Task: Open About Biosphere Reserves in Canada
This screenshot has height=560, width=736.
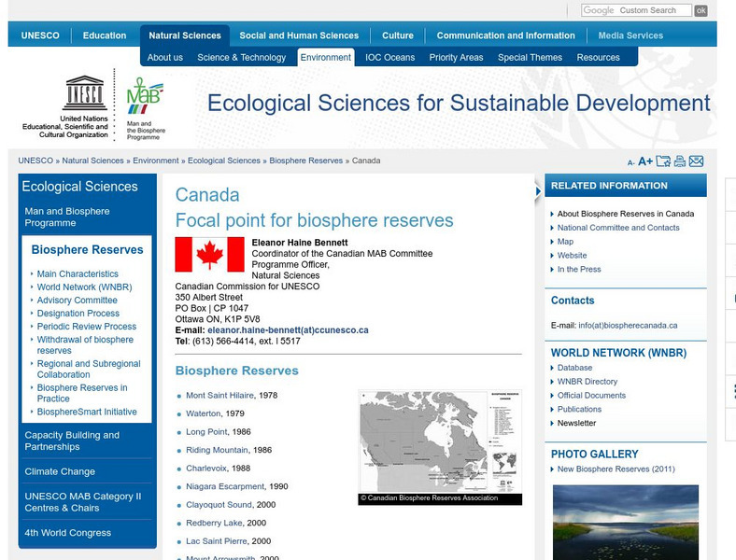Action: pos(625,214)
